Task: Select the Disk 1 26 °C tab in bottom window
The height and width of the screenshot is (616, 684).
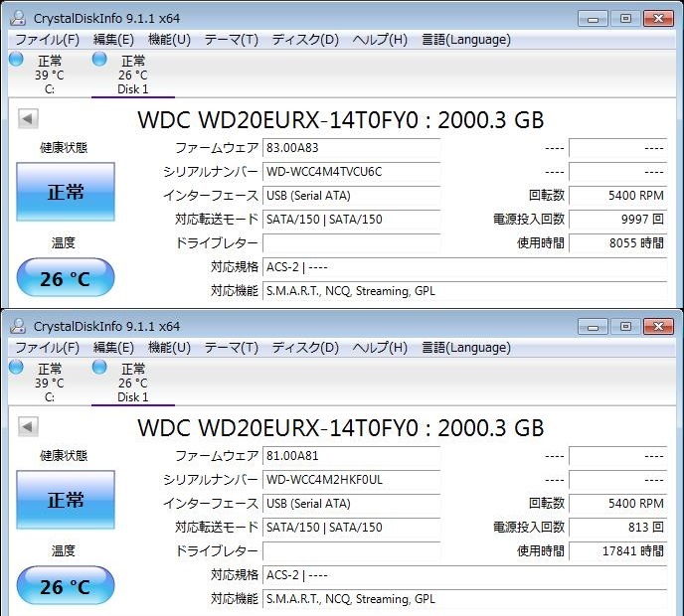Action: point(133,383)
